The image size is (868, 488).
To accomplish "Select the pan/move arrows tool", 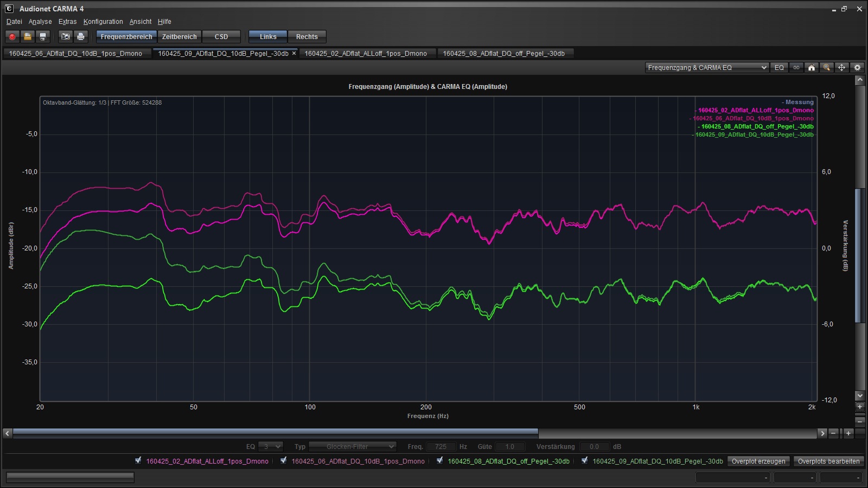I will [842, 68].
